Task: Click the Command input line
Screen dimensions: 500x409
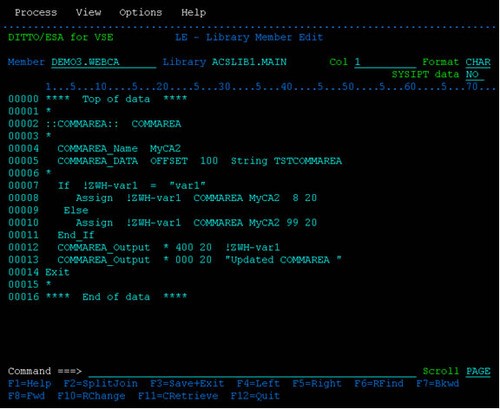Action: (x=252, y=372)
